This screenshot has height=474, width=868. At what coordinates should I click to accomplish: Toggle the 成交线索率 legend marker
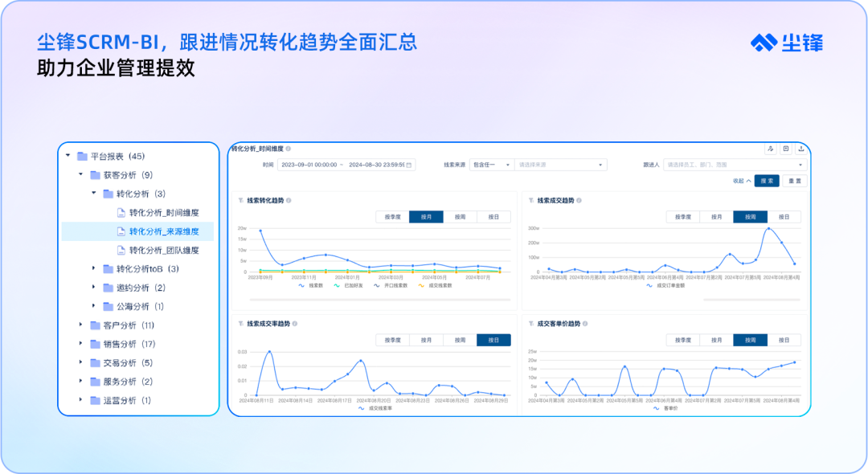[x=361, y=409]
